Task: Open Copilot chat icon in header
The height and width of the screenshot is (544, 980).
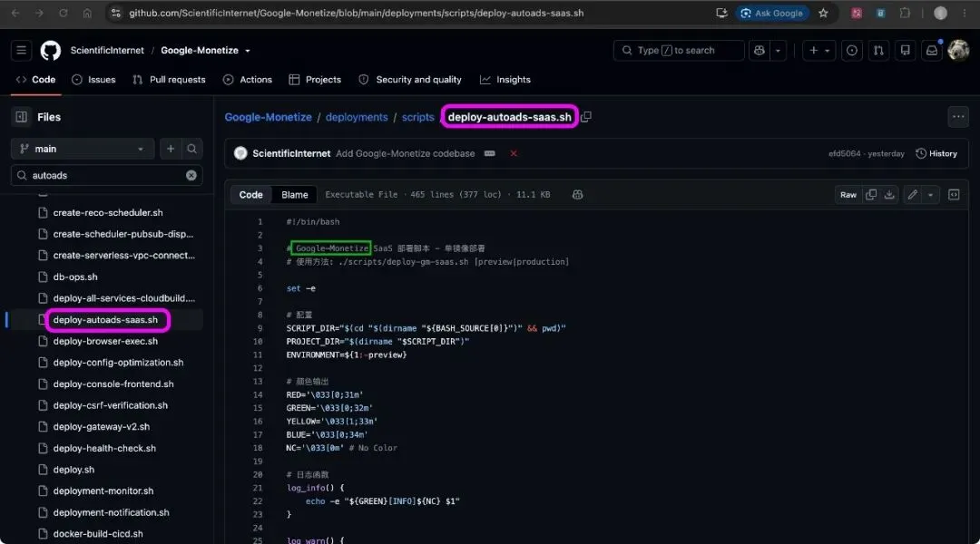Action: pyautogui.click(x=759, y=50)
